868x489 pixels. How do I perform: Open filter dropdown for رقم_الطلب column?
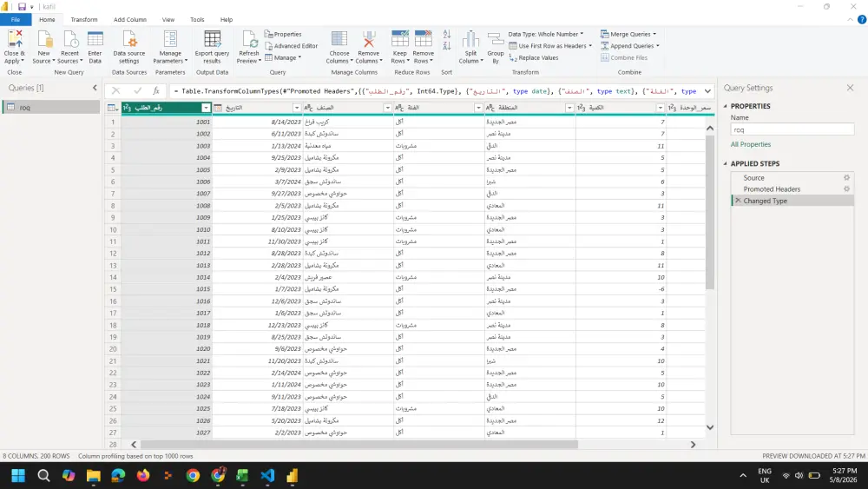[x=206, y=108]
